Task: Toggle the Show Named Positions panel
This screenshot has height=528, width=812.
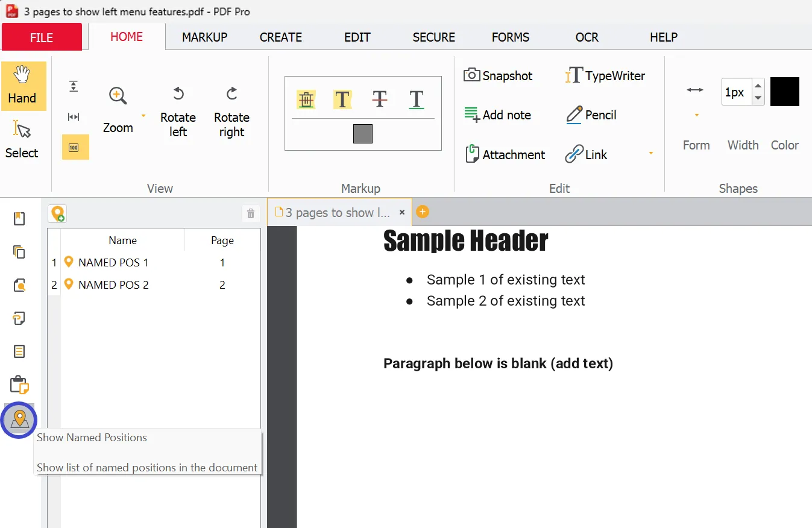Action: pyautogui.click(x=20, y=419)
